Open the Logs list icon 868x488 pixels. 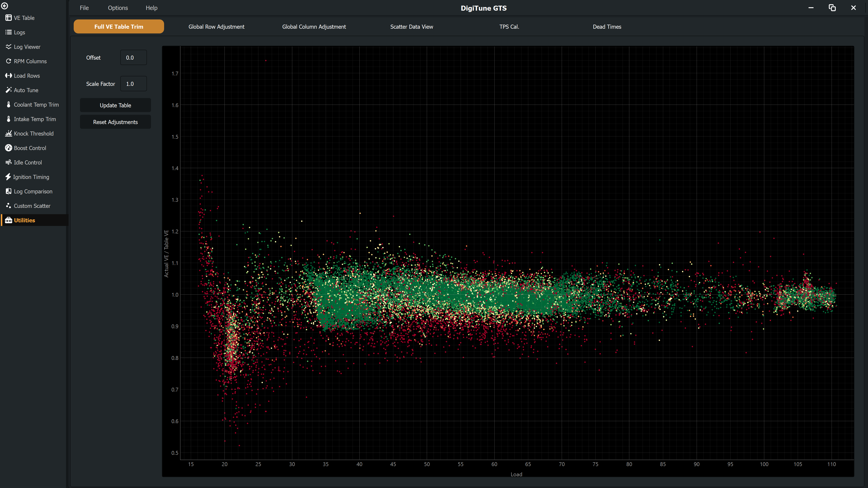click(8, 32)
